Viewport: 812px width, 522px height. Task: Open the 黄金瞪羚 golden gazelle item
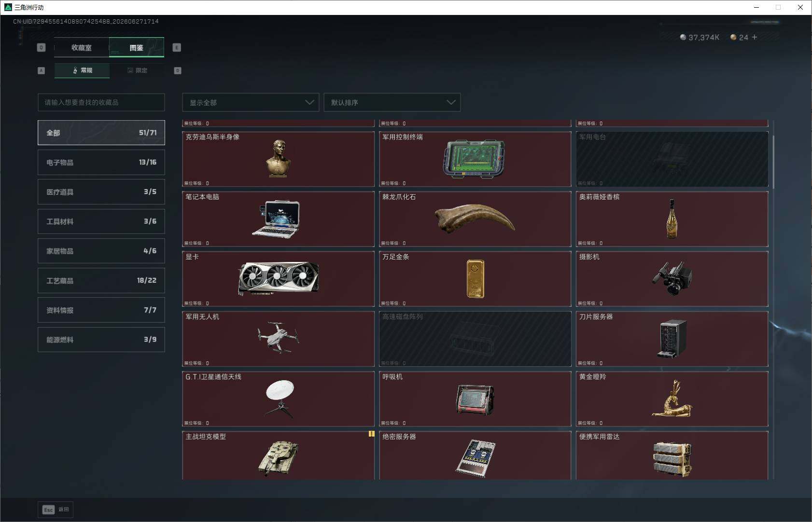pos(672,398)
